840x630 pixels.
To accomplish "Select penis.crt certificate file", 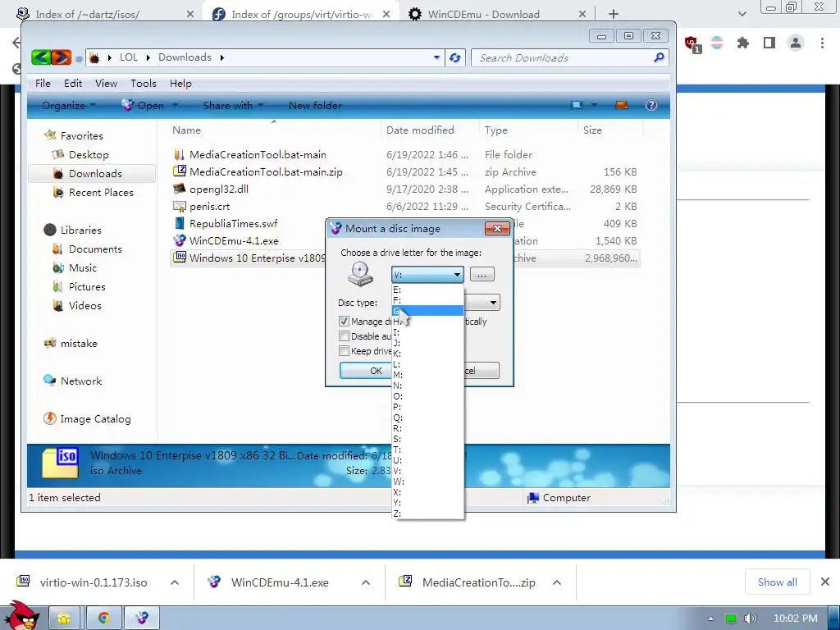I will tap(209, 206).
